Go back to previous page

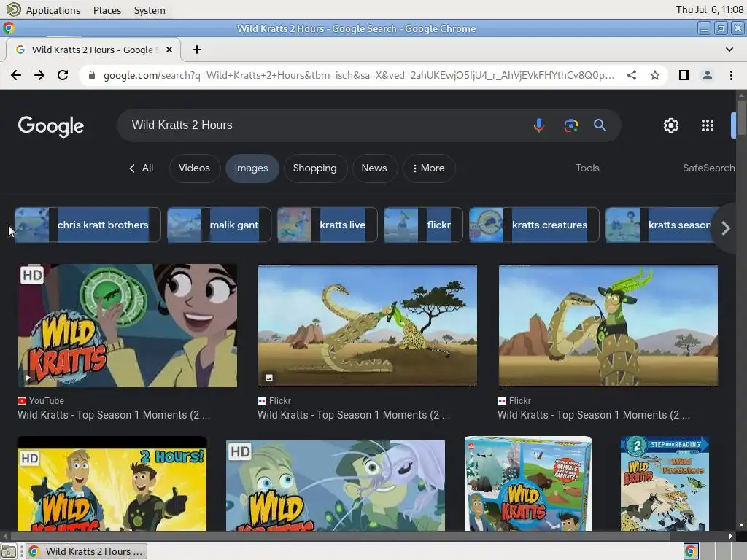16,75
